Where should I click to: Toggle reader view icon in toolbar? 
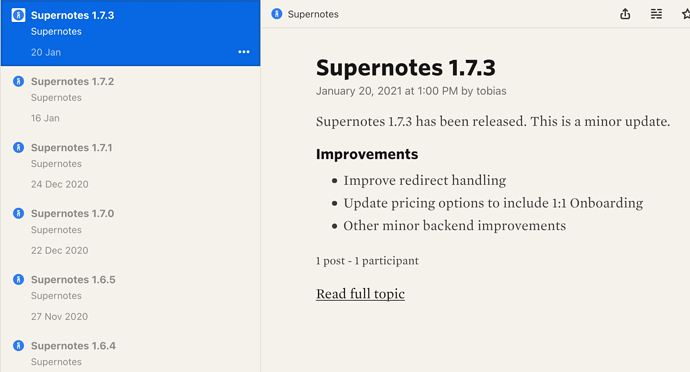pos(656,14)
